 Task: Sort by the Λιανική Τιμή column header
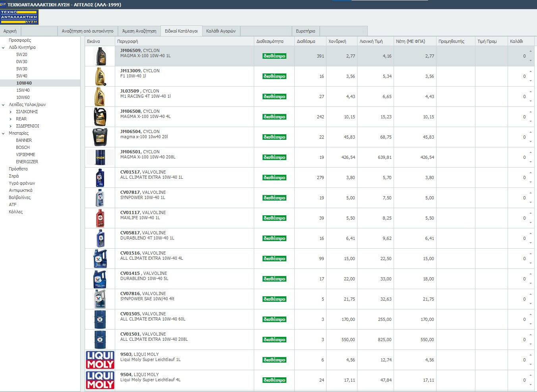pyautogui.click(x=375, y=41)
